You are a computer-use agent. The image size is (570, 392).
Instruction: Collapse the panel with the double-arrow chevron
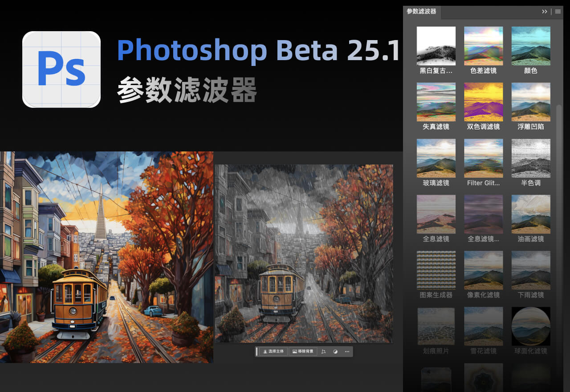pos(544,12)
